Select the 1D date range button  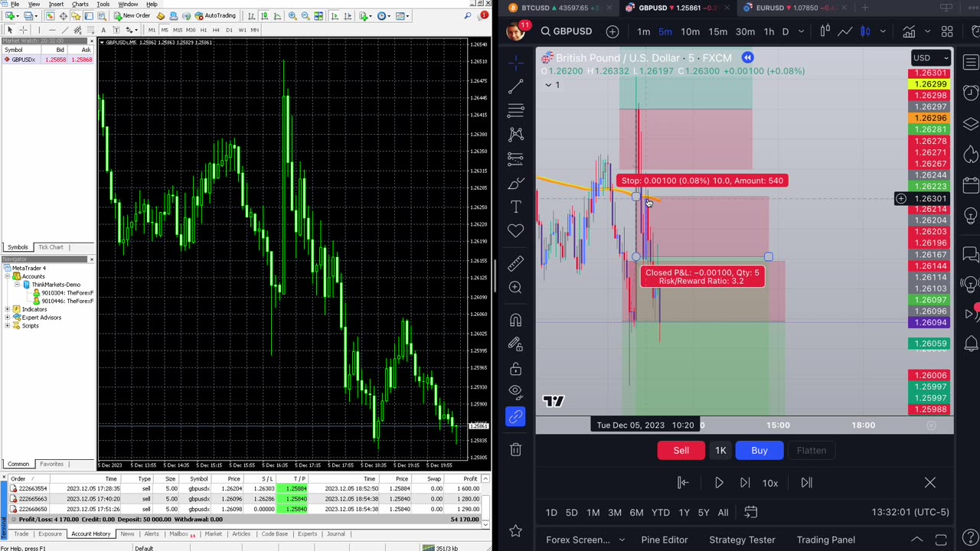551,513
